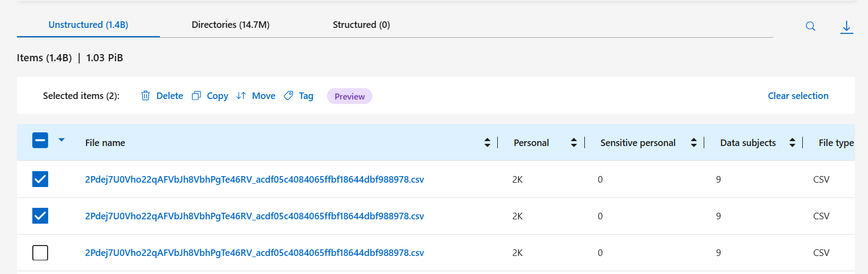
Task: Click Clear selection link
Action: click(798, 96)
